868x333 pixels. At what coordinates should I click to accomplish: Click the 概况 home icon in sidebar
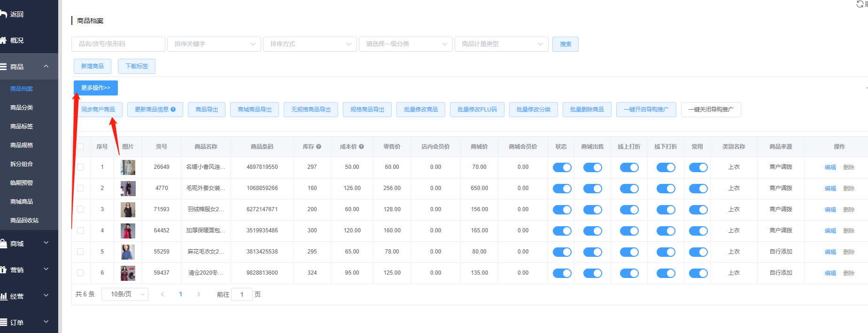(x=3, y=40)
